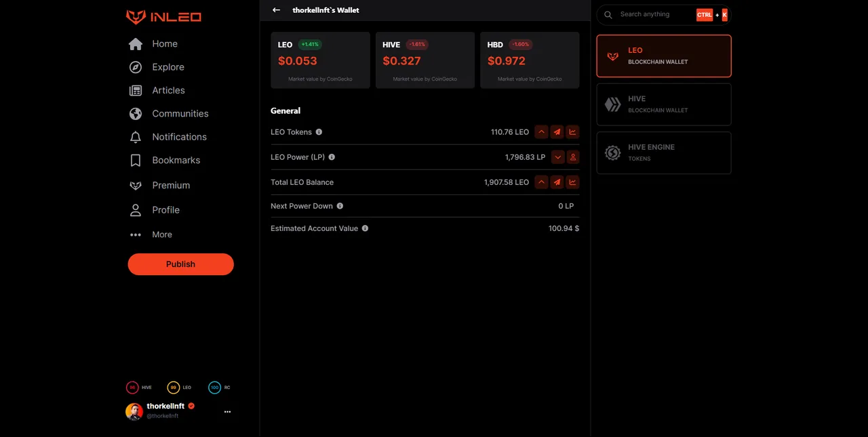The image size is (868, 437).
Task: Click the @thorkellnft handle text
Action: tap(163, 416)
